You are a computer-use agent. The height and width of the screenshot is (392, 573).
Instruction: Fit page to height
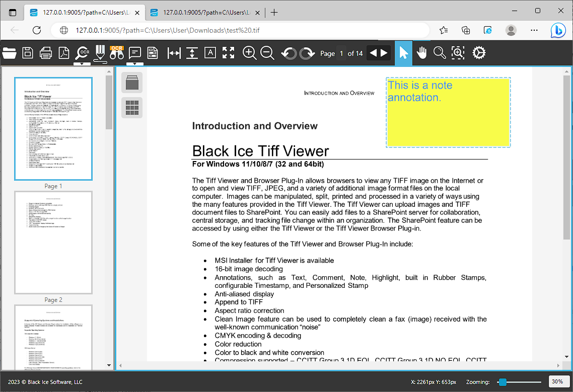[192, 53]
